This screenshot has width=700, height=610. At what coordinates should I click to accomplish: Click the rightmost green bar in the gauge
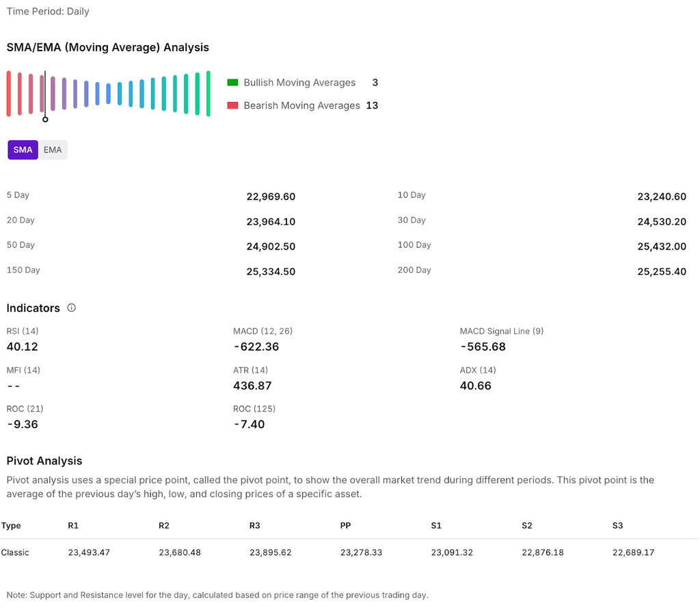(208, 94)
